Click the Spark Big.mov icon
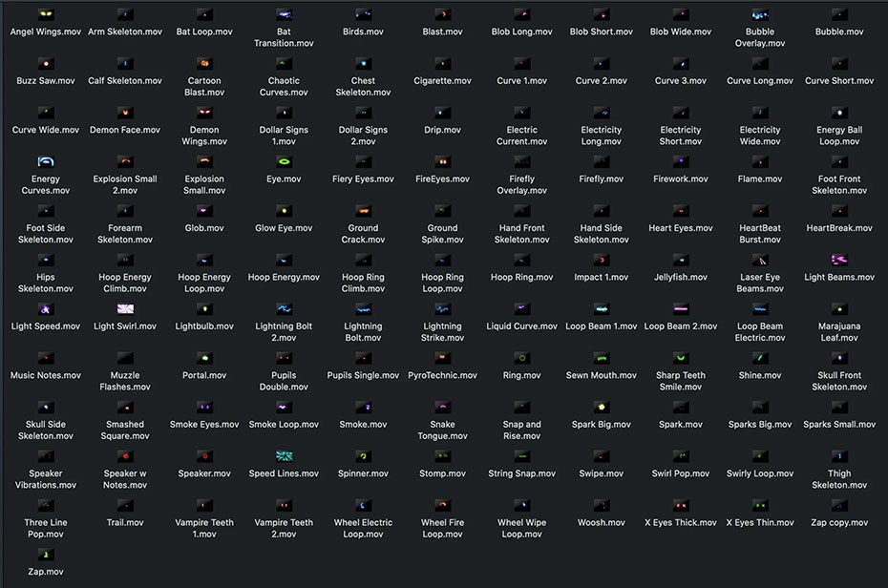 [x=602, y=407]
